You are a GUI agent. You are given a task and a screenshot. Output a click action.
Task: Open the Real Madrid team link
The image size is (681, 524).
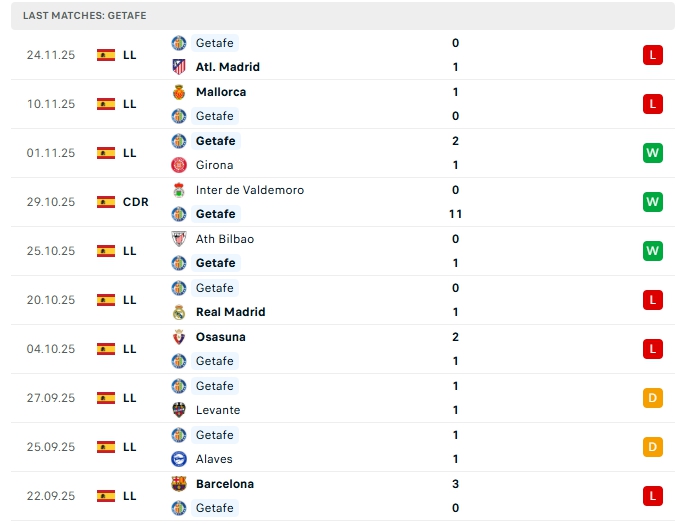pos(230,312)
